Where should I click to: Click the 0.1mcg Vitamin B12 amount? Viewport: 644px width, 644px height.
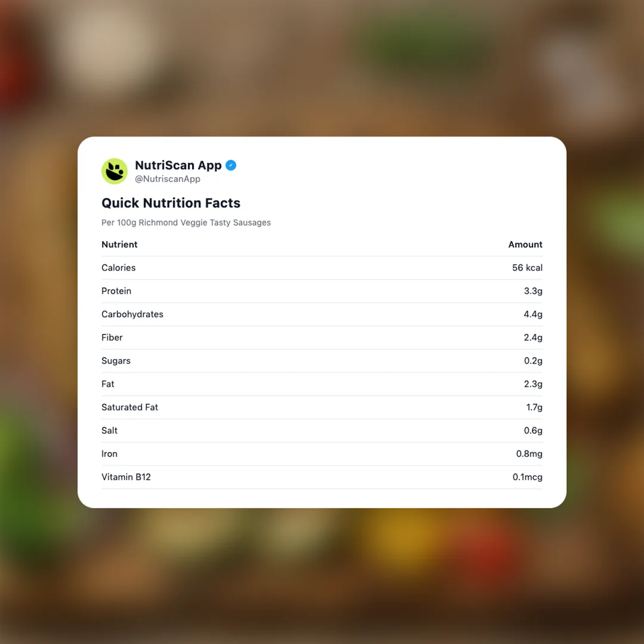click(x=527, y=477)
